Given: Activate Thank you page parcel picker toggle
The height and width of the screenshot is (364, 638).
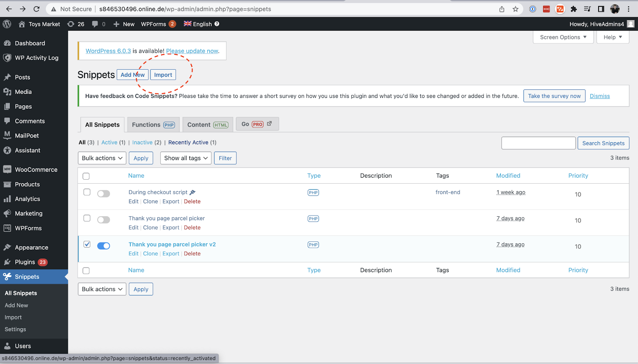Looking at the screenshot, I should tap(104, 220).
